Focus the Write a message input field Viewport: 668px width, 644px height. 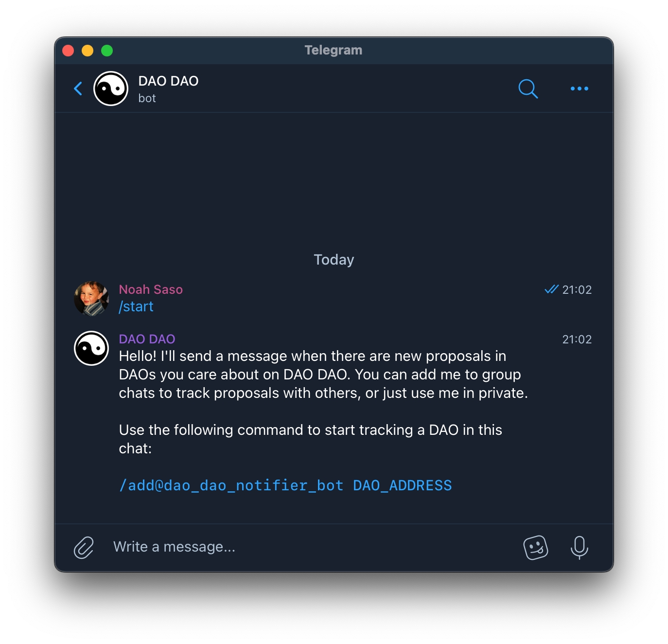[x=311, y=547]
